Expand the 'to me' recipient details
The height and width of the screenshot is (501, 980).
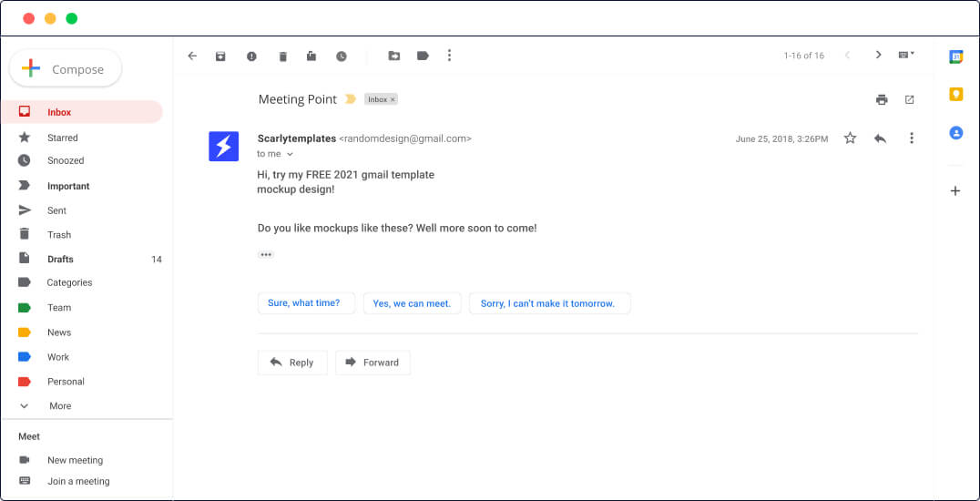290,155
